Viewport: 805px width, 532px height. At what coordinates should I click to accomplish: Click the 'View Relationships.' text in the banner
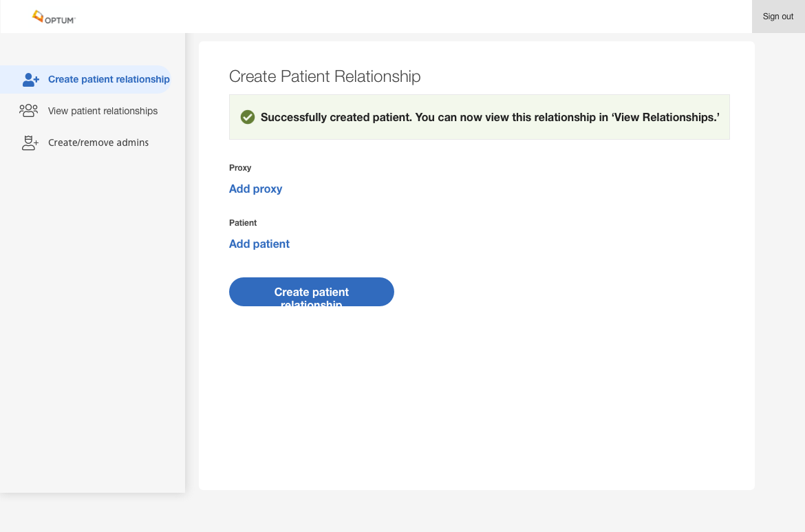point(666,118)
